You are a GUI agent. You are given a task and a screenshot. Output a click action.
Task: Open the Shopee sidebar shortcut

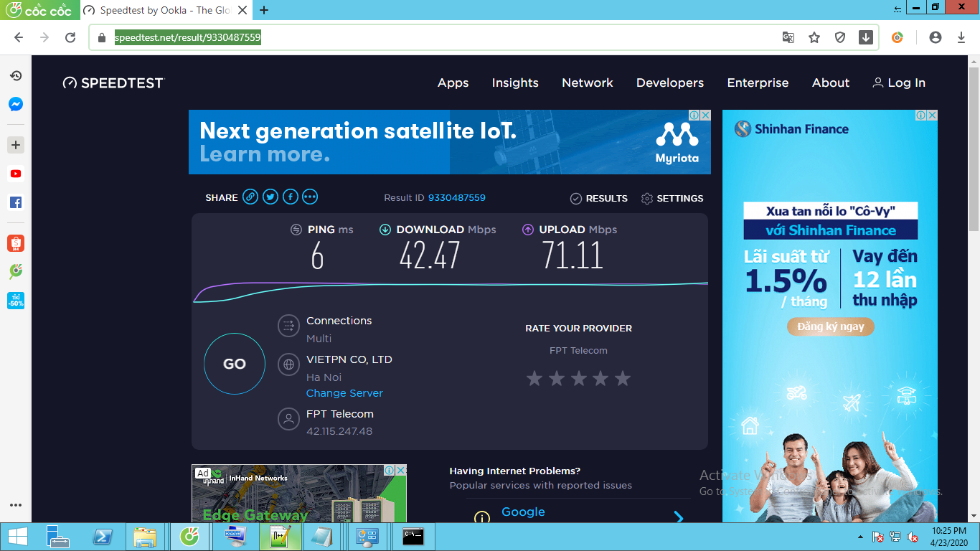[16, 243]
